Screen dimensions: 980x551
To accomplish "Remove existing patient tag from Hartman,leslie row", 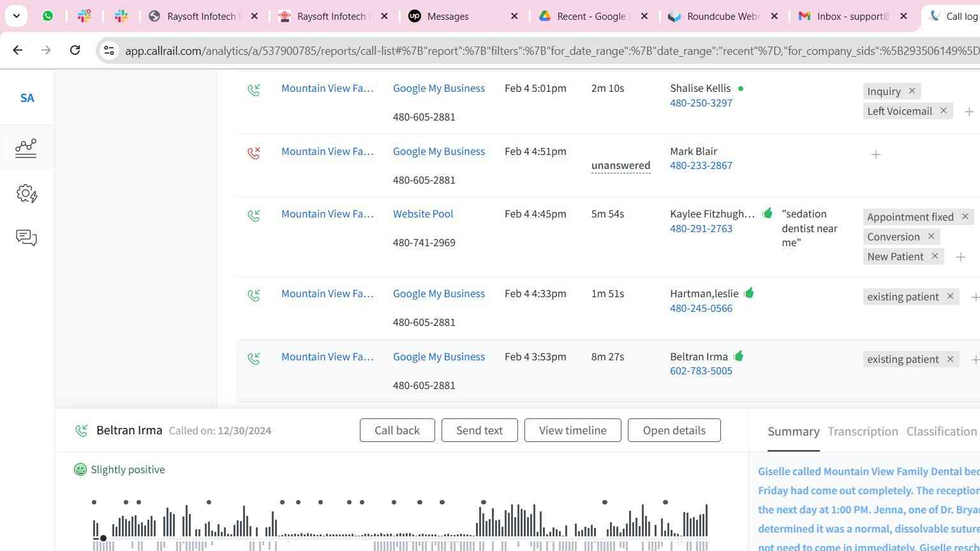I will tap(950, 297).
